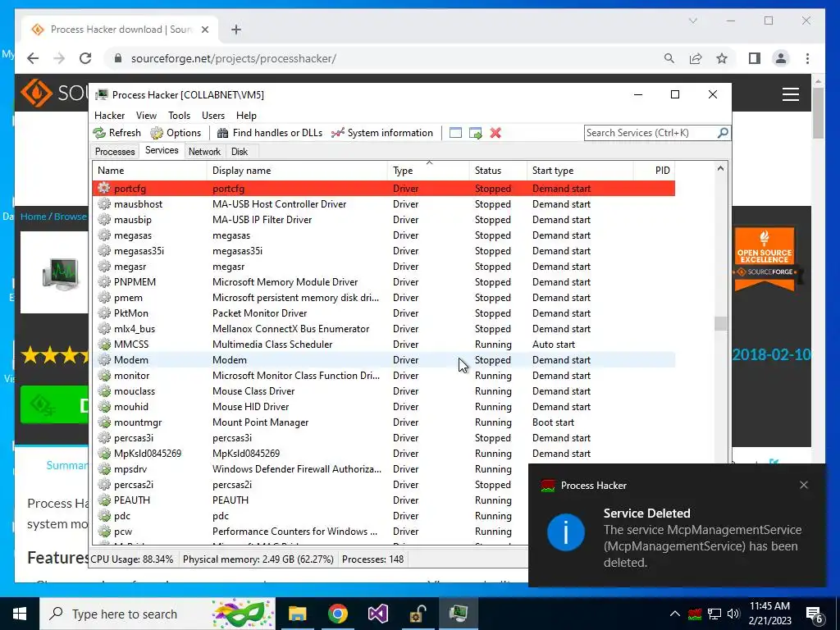Click the gear icon next to monitor service
This screenshot has width=840, height=630.
click(x=104, y=376)
